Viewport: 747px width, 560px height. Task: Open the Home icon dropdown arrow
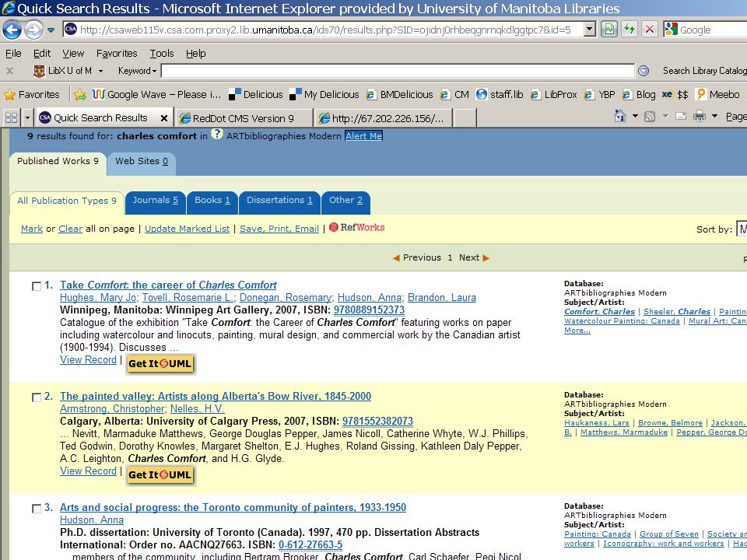coord(635,116)
